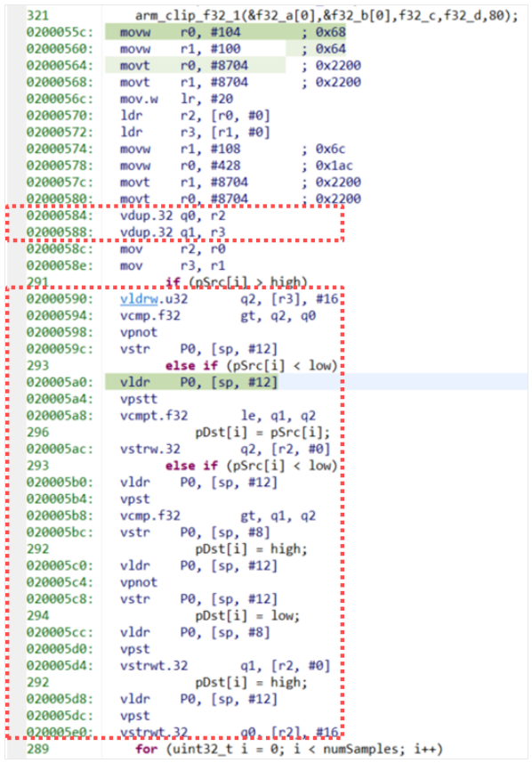532x763 pixels.
Task: Open the underlined vldrw mnemonic link
Action: (x=139, y=299)
